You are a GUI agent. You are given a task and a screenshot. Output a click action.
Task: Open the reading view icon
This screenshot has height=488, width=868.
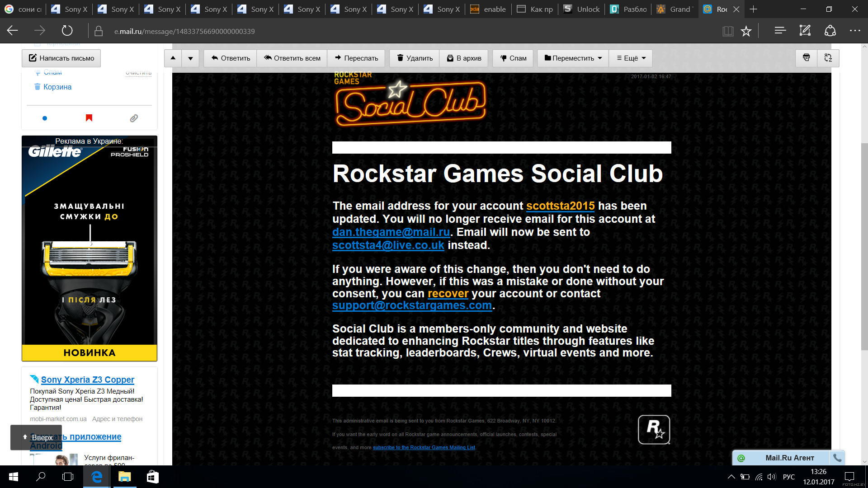click(x=728, y=31)
